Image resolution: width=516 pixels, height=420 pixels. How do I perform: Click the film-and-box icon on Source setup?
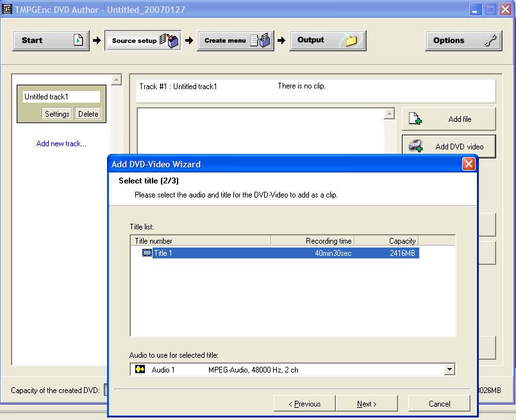(x=169, y=40)
